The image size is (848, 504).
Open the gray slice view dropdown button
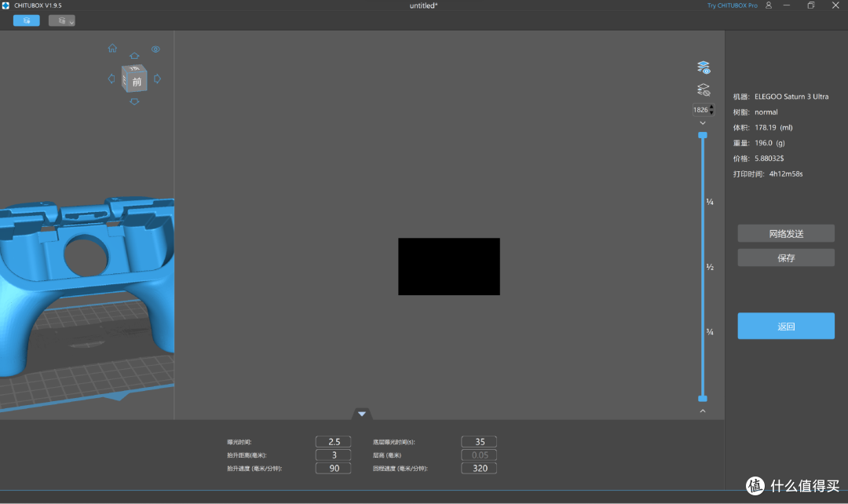pyautogui.click(x=62, y=20)
